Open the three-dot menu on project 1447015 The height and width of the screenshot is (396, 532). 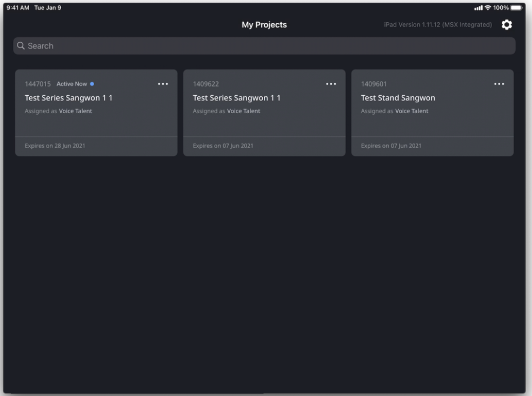(163, 84)
